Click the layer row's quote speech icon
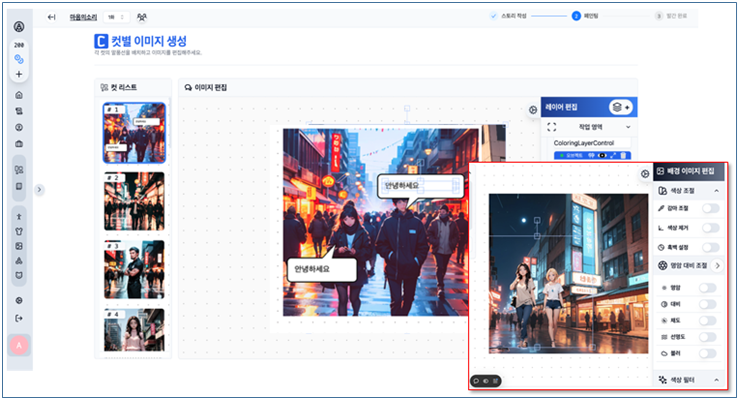Viewport: 739px width, 401px height. pos(591,155)
